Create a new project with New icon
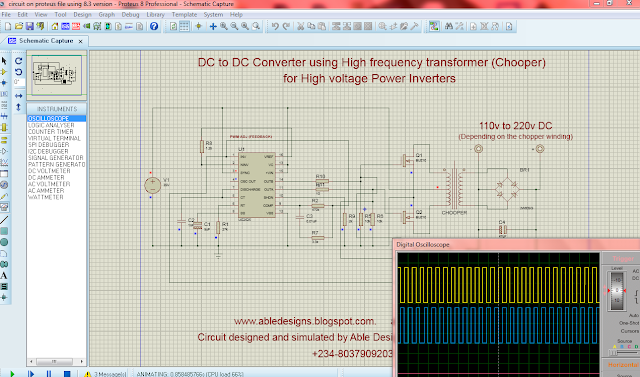Viewport: 640px width, 377px height. [8, 27]
